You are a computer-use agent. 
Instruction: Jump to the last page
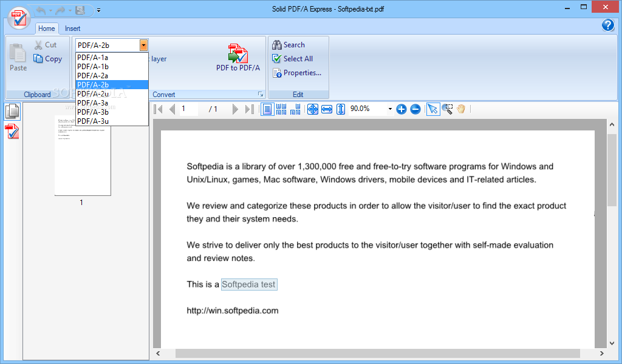250,109
